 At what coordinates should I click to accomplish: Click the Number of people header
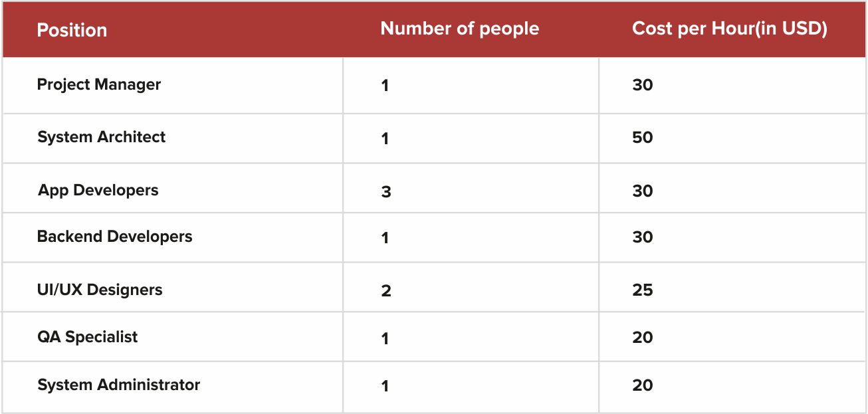pos(460,29)
